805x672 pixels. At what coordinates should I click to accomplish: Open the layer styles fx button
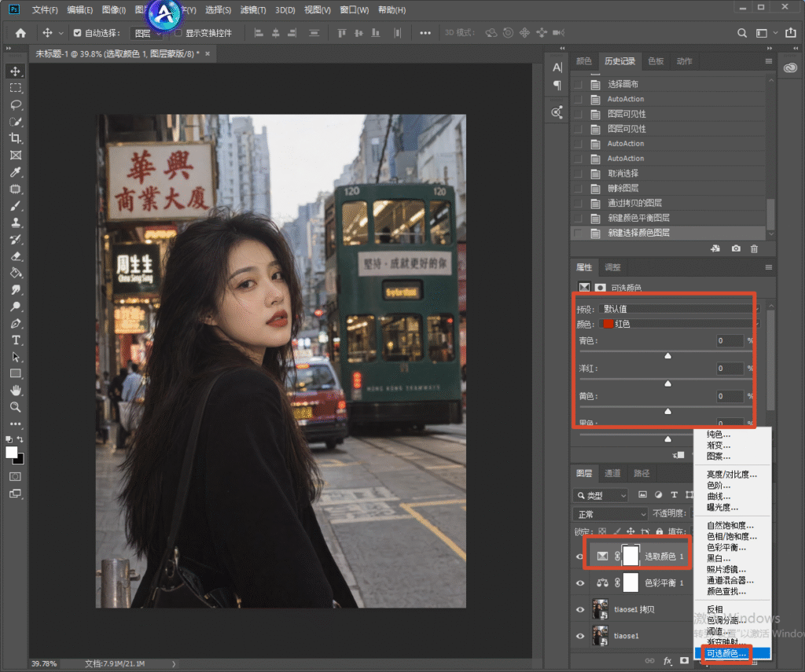(x=667, y=661)
